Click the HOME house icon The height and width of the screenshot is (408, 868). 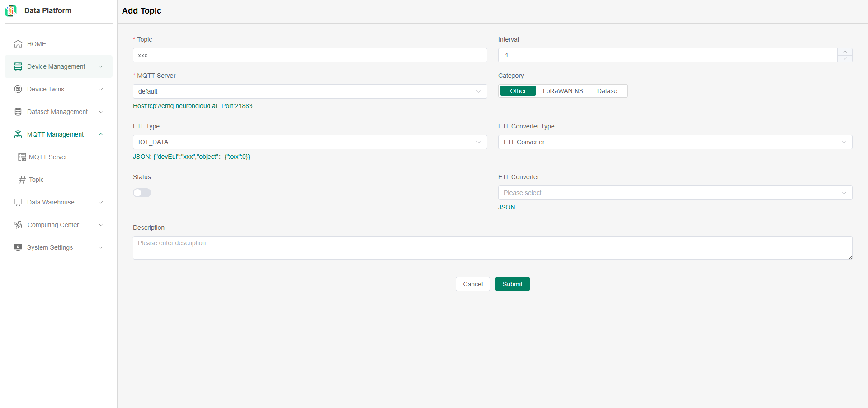18,44
